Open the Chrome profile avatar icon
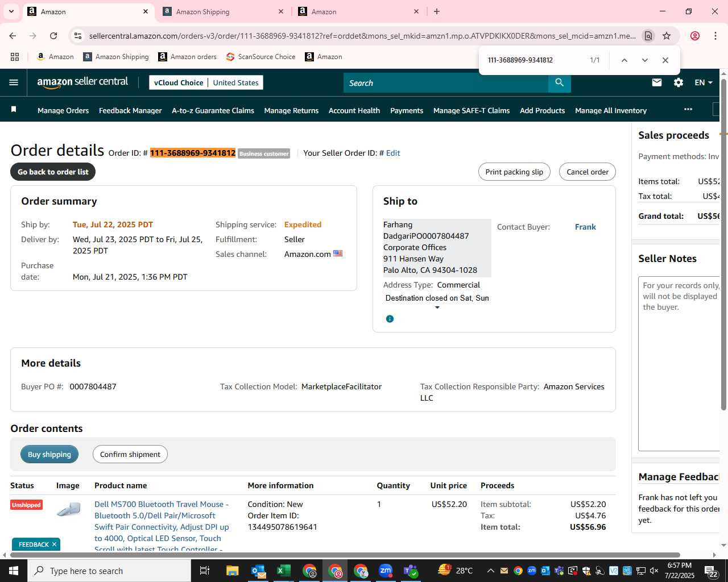This screenshot has width=728, height=582. 694,36
